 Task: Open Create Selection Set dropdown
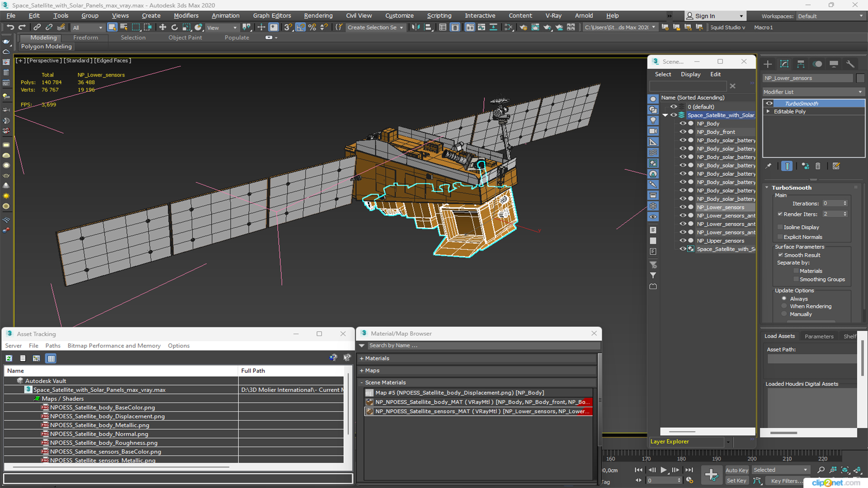click(x=375, y=28)
